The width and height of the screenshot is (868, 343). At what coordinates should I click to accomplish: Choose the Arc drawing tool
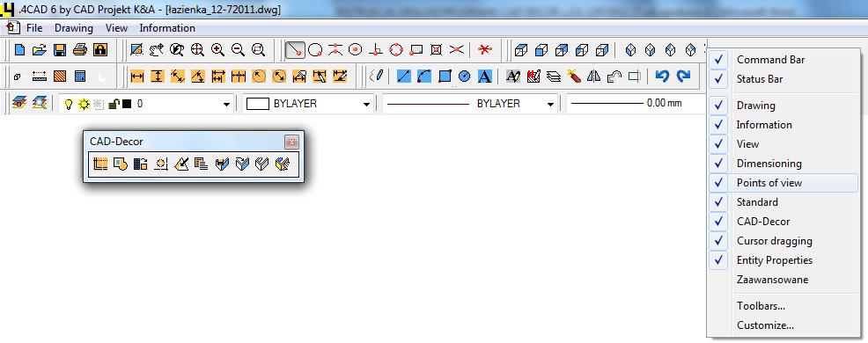424,77
